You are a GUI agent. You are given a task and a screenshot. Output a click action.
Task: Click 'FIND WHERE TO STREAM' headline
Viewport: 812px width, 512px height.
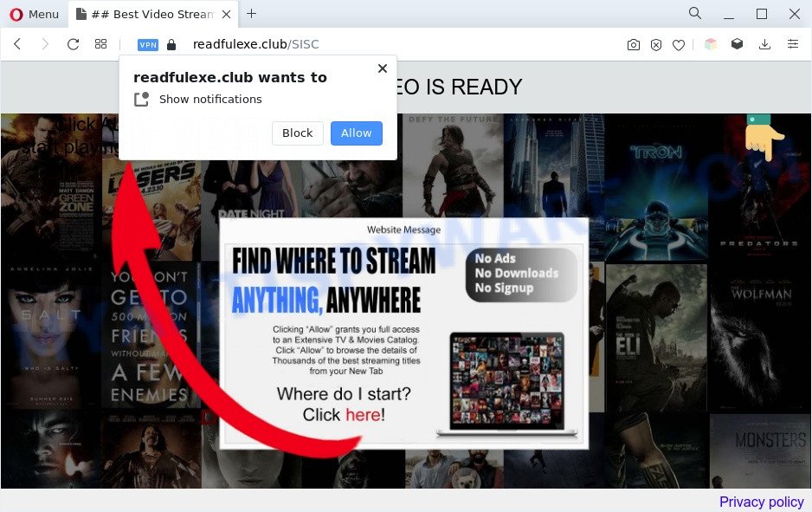click(334, 260)
